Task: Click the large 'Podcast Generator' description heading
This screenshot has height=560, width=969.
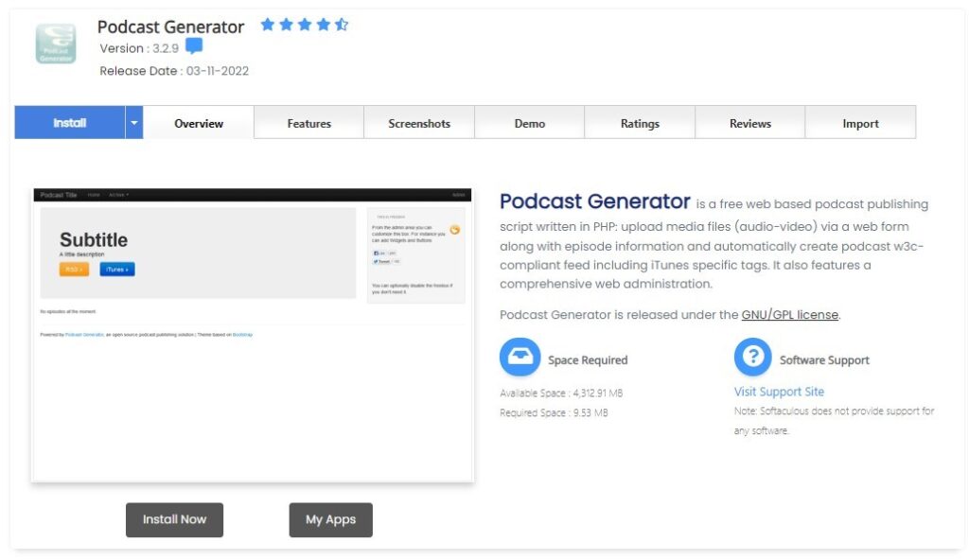Action: point(594,201)
